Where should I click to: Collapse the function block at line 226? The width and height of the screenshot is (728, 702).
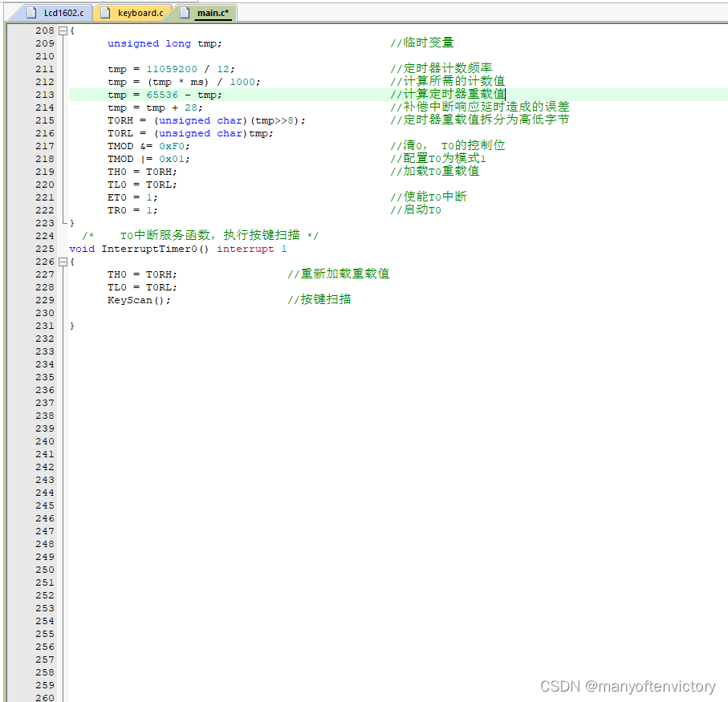(x=63, y=262)
